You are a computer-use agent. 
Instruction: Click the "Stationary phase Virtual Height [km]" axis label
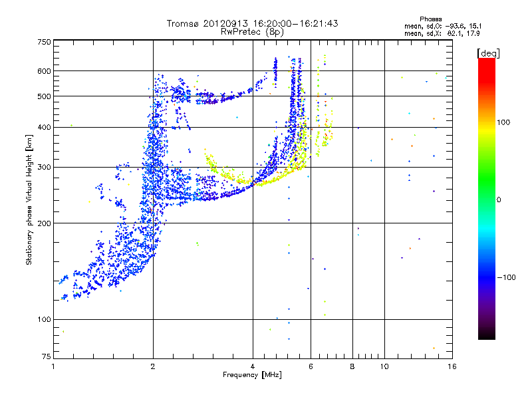point(29,200)
